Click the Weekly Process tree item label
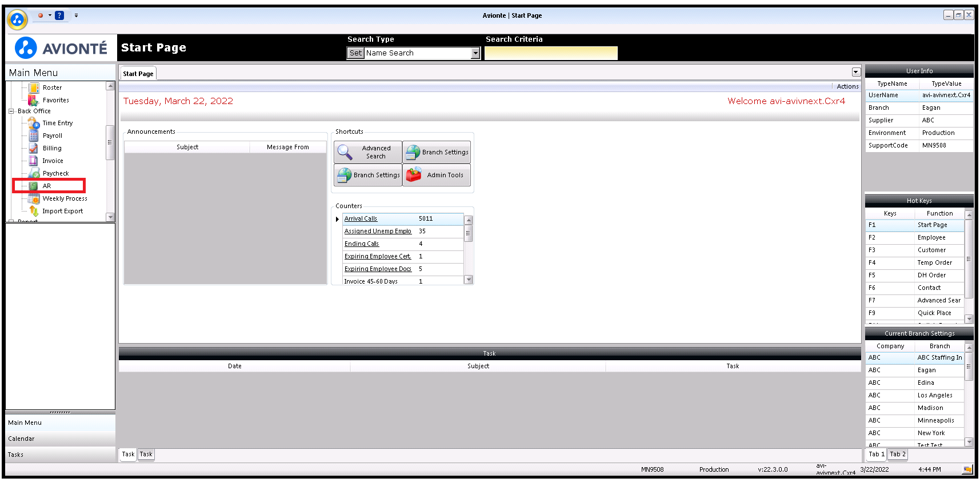The image size is (980, 482). coord(65,198)
